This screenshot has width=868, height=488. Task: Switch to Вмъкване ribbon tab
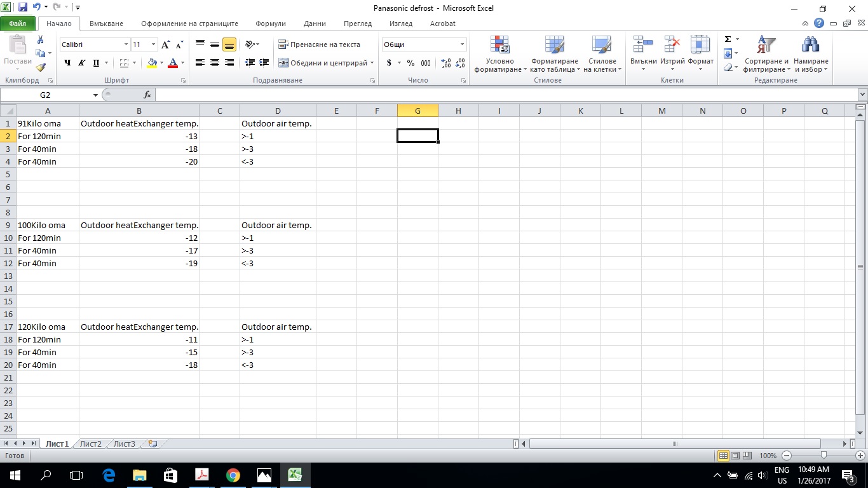coord(106,24)
